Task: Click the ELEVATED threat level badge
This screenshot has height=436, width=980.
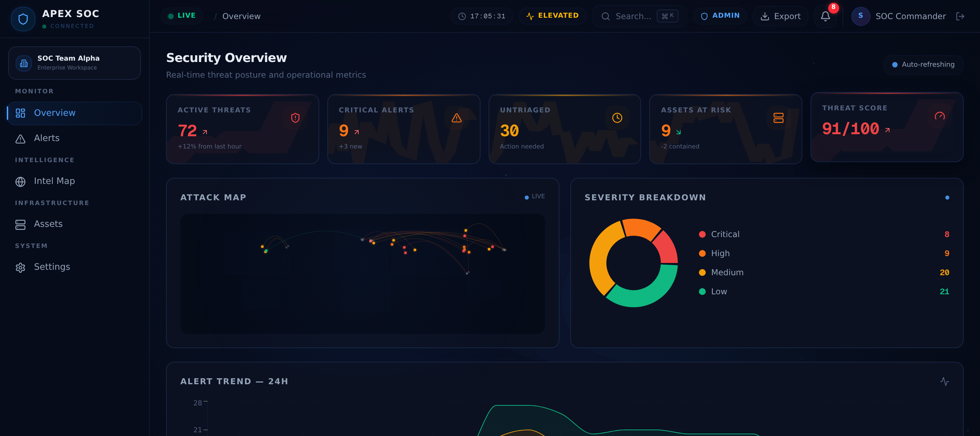Action: [x=552, y=16]
